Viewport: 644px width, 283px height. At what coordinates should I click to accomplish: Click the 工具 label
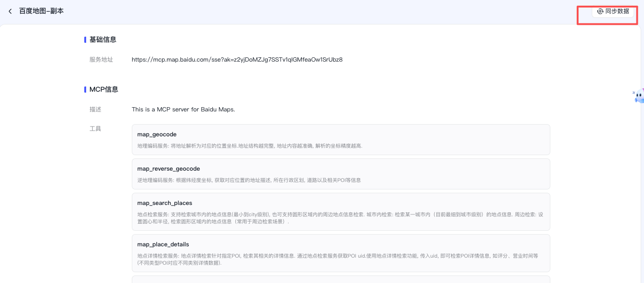pos(96,128)
